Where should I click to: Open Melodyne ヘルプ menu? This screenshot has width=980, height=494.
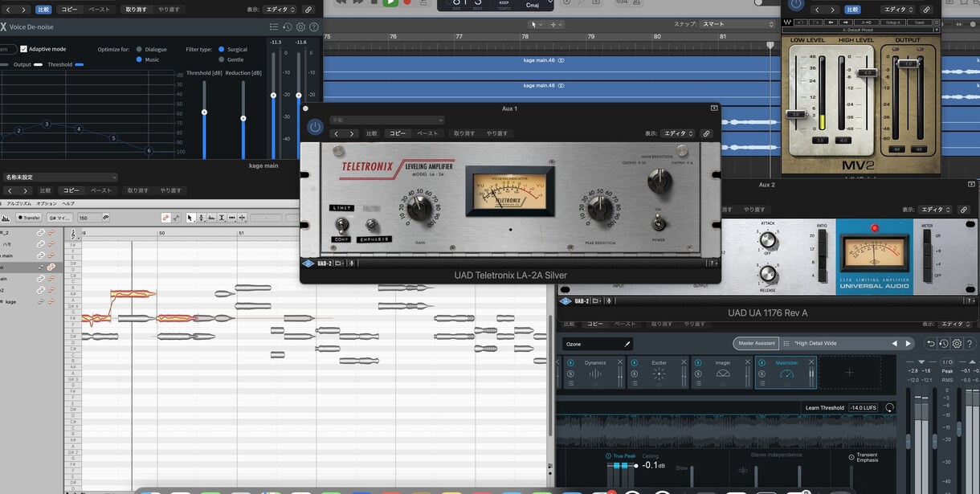click(68, 203)
